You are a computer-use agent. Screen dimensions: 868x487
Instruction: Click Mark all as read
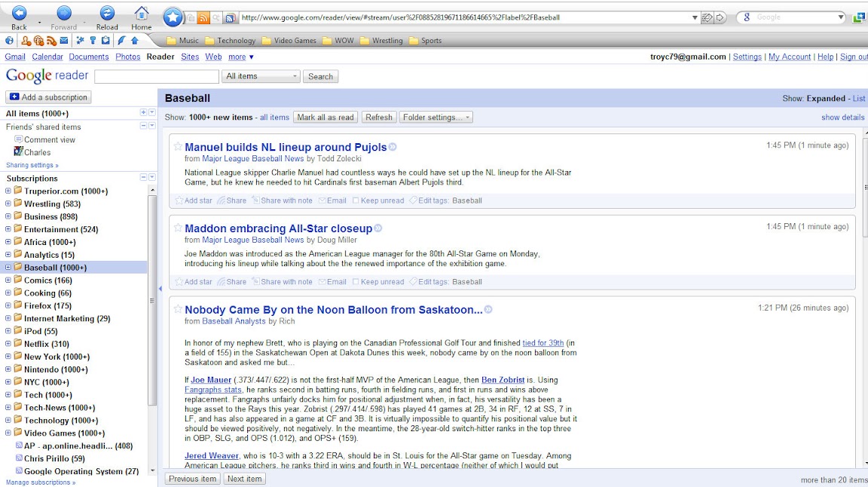point(325,118)
